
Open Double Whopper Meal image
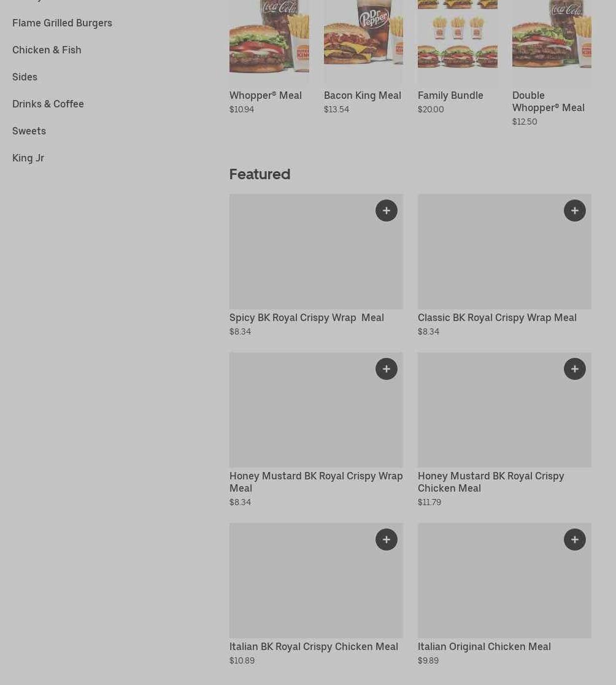click(x=552, y=42)
